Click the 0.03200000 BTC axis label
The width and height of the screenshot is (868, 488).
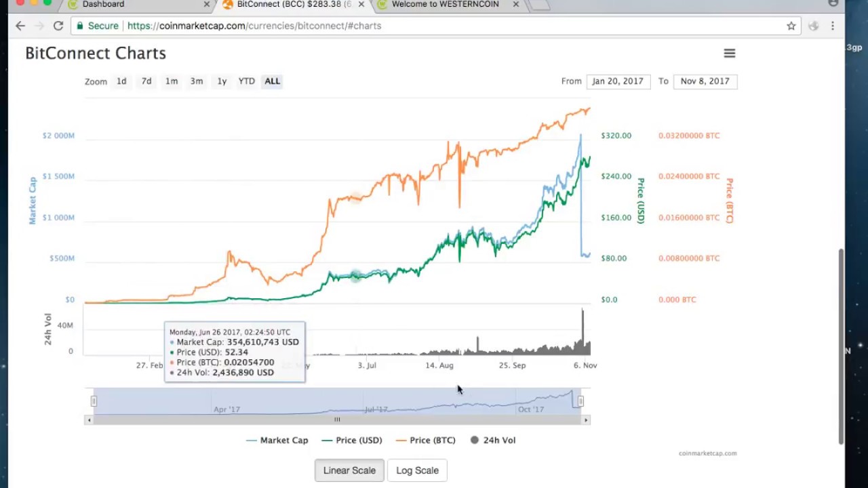(x=689, y=136)
